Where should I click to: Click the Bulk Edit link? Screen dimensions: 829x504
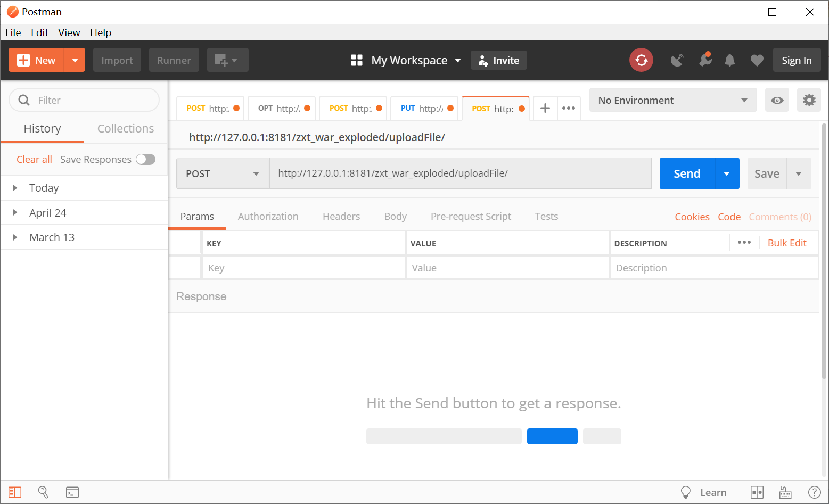tap(787, 243)
